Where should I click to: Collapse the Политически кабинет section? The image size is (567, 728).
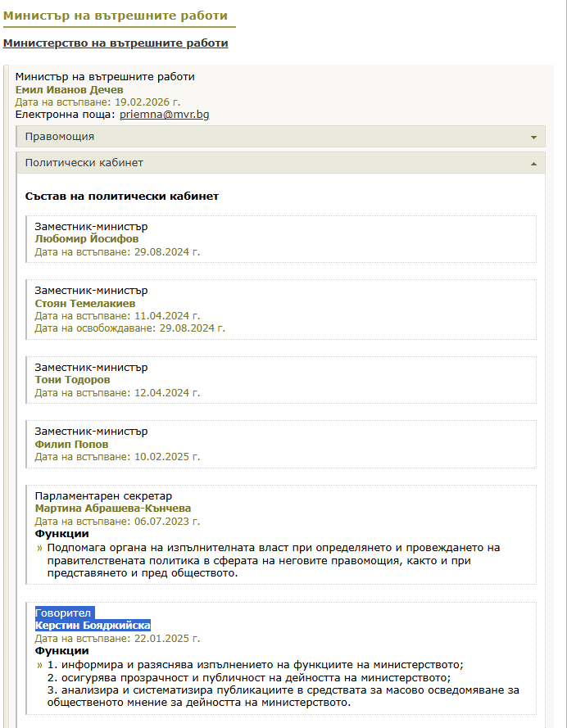[x=84, y=163]
